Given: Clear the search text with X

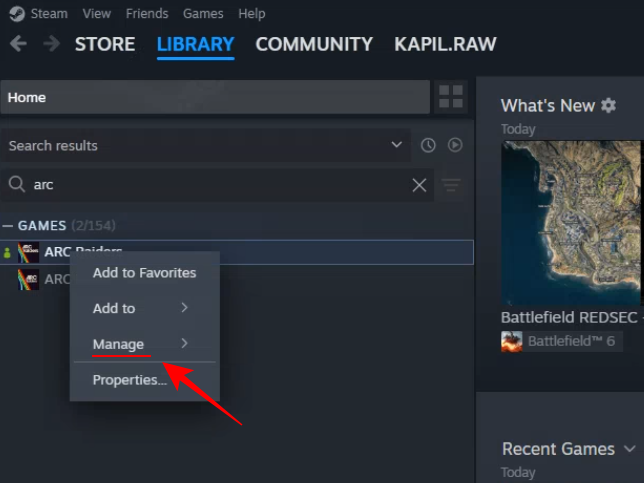Looking at the screenshot, I should point(419,185).
